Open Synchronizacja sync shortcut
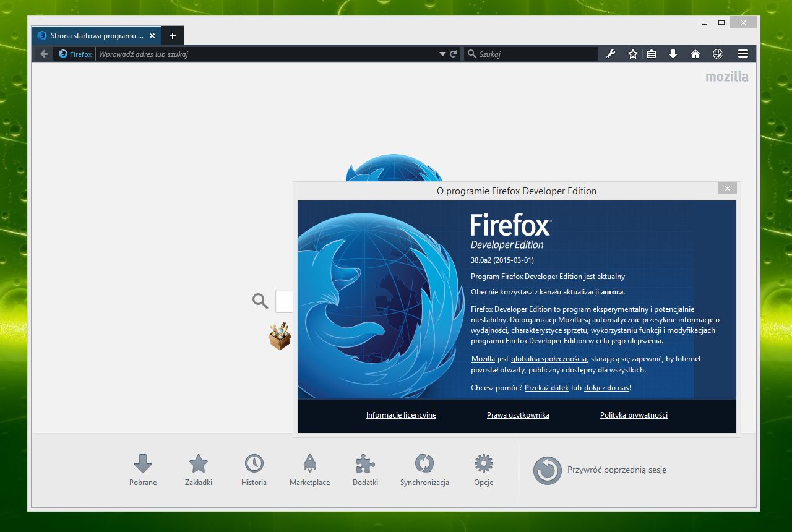Viewport: 792px width, 532px height. pyautogui.click(x=424, y=470)
